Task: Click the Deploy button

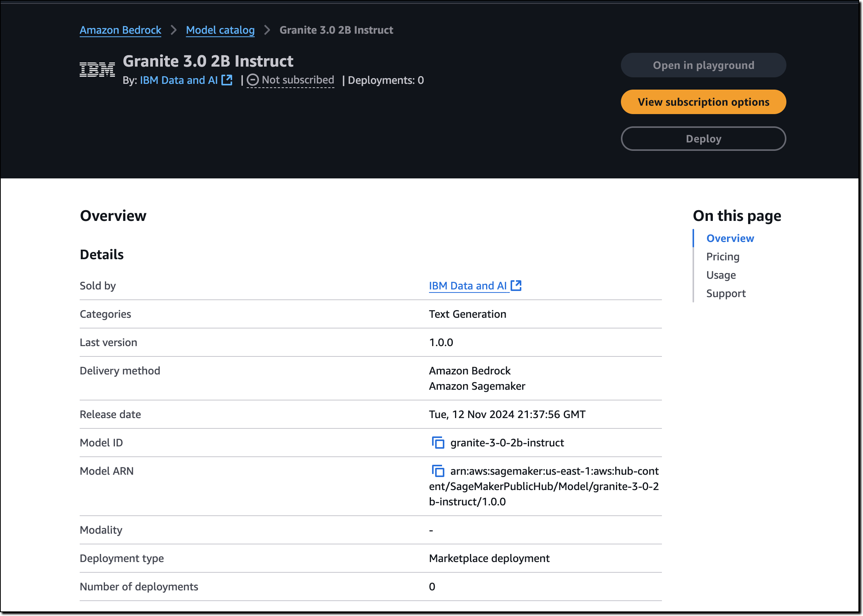Action: [x=703, y=139]
